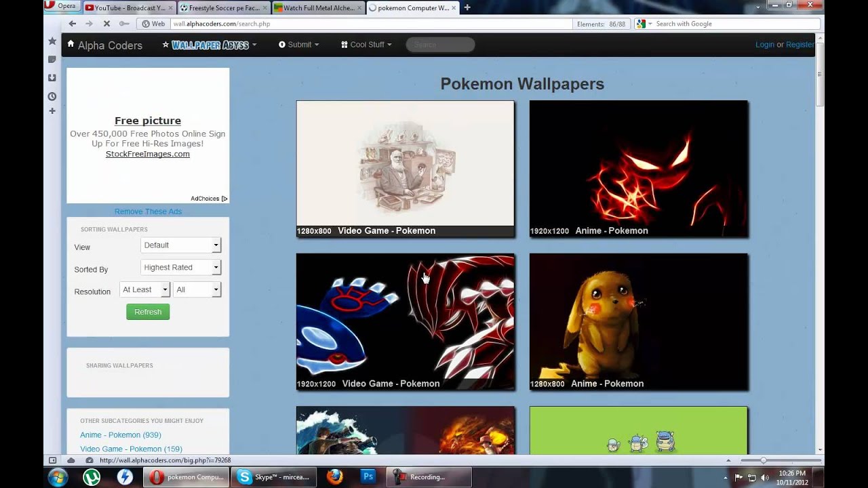
Task: Go to the Alpha Coders home page
Action: coord(110,45)
